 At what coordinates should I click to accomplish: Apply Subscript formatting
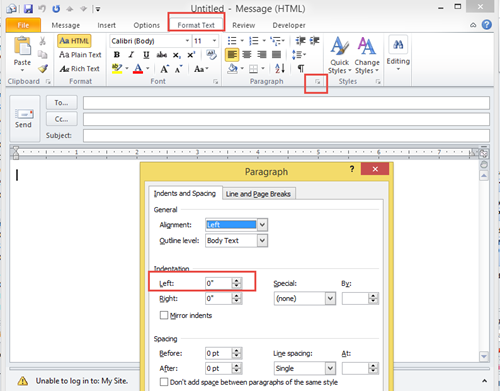tap(176, 55)
